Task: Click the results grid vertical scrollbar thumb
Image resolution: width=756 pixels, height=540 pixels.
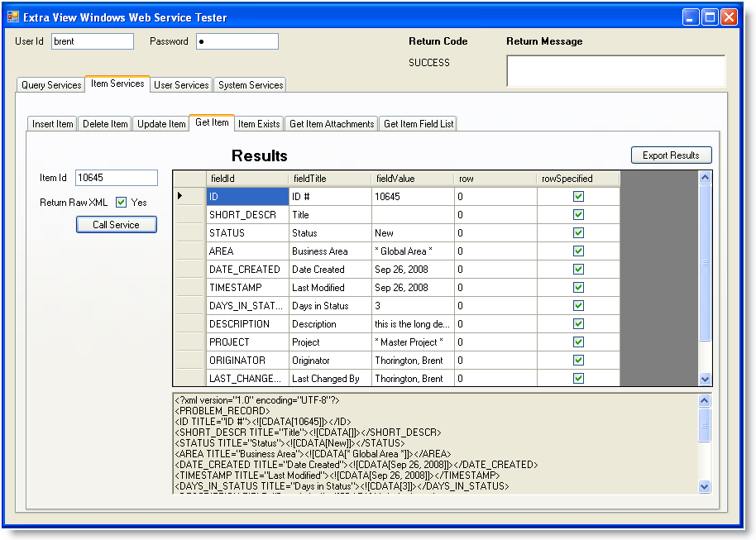Action: pos(705,263)
